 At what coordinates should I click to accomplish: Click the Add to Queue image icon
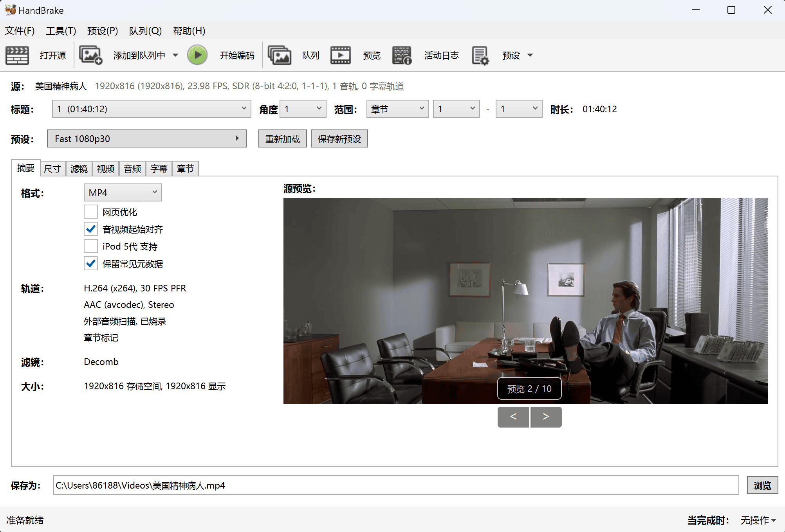pos(90,55)
